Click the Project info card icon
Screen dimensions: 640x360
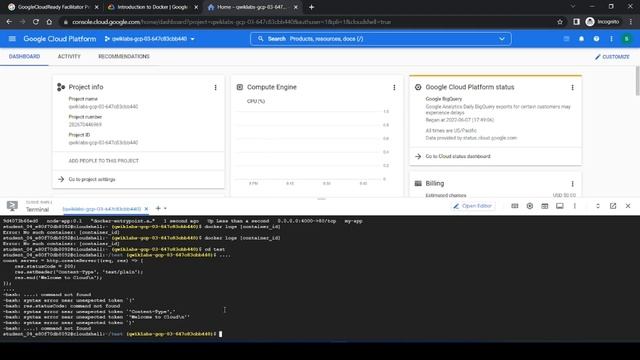point(61,87)
